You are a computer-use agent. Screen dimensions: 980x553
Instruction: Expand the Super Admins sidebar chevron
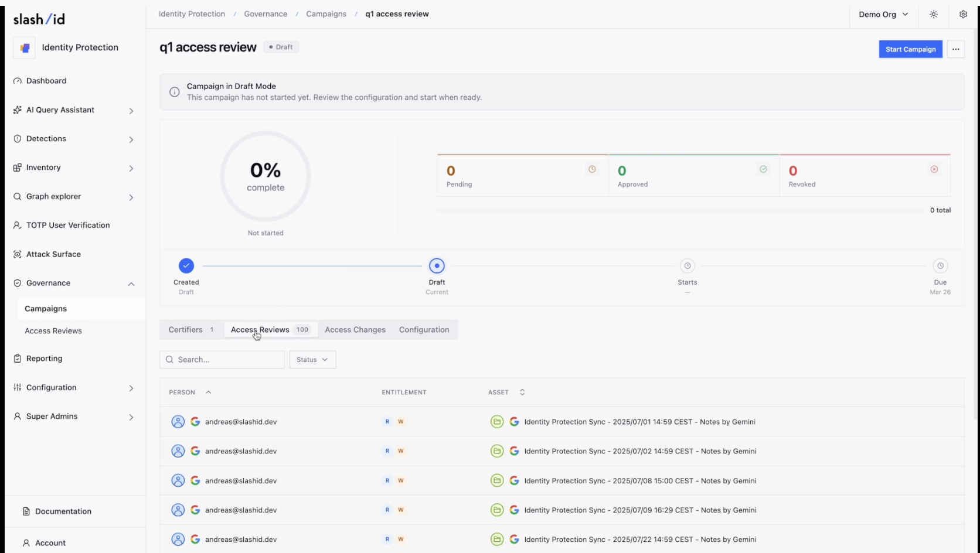point(131,417)
